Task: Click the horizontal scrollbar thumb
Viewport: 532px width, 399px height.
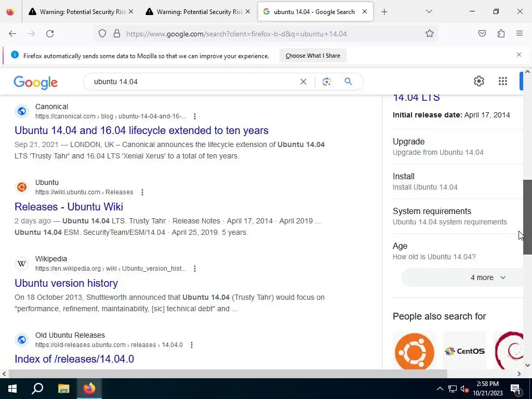Action: [x=228, y=374]
